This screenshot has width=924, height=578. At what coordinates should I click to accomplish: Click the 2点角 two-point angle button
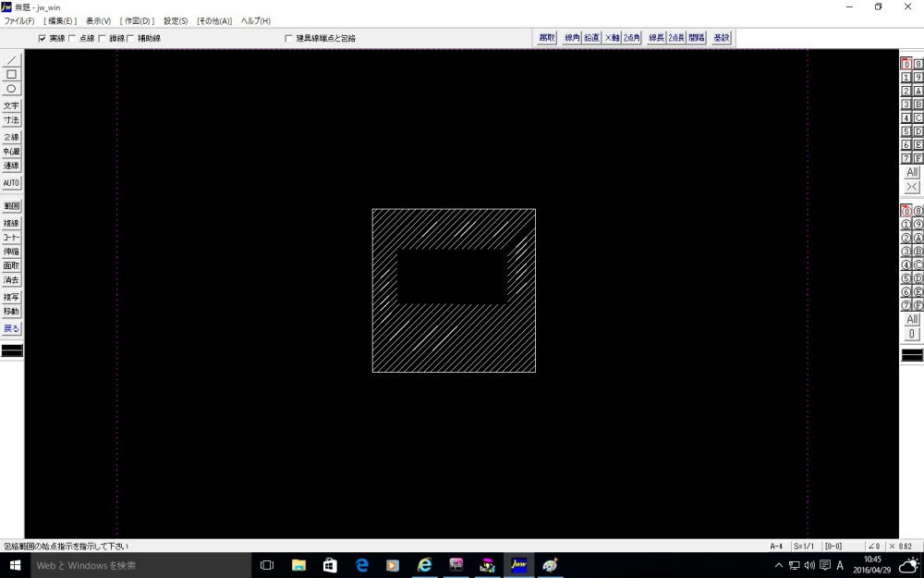[632, 38]
